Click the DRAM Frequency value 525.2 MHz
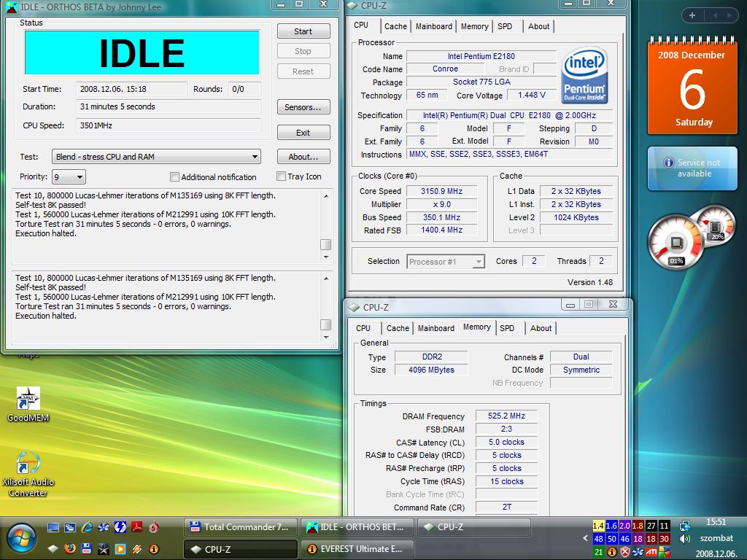 (506, 416)
